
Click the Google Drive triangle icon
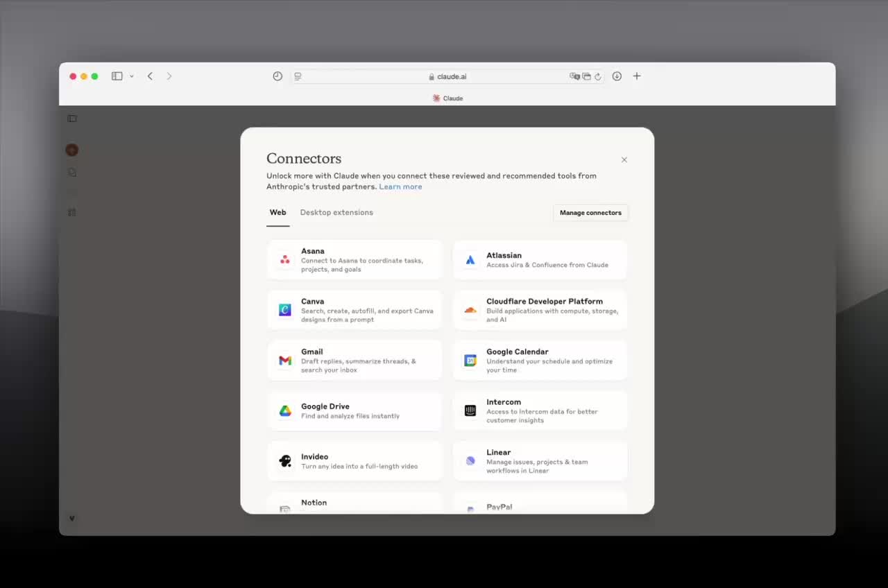pyautogui.click(x=285, y=411)
